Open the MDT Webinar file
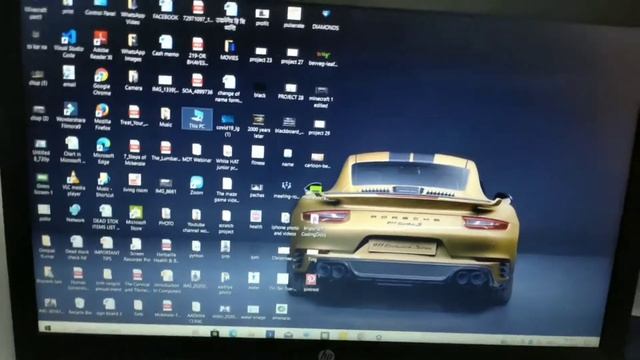Screen dimensions: 640x360 coord(197,152)
